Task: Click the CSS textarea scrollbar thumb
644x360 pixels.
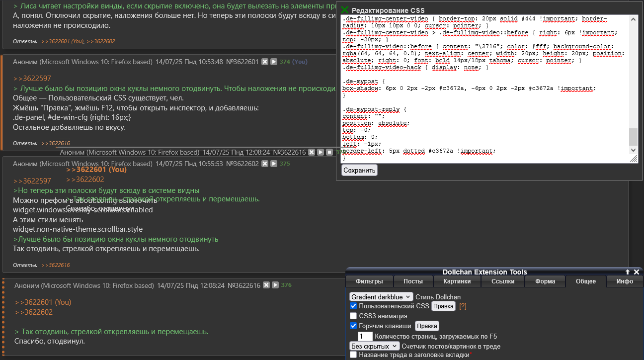Action: click(633, 136)
